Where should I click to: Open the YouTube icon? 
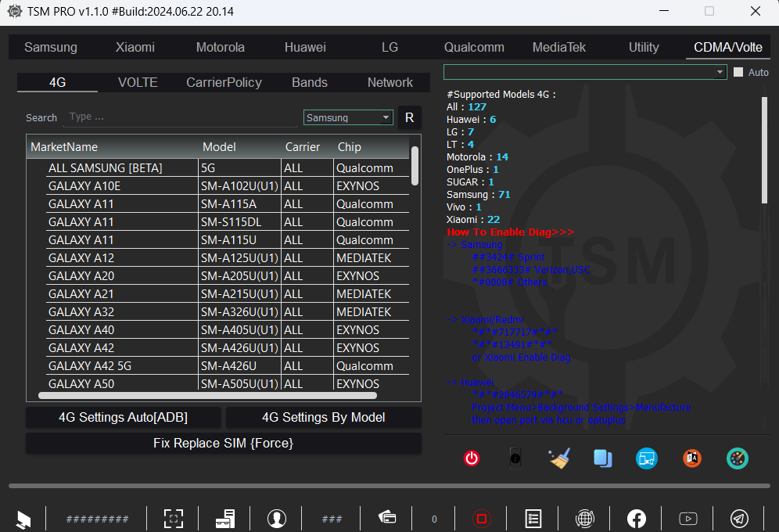tap(688, 519)
